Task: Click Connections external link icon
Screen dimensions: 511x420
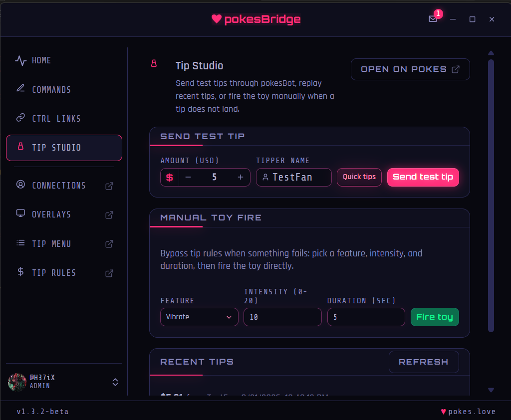Action: tap(109, 186)
